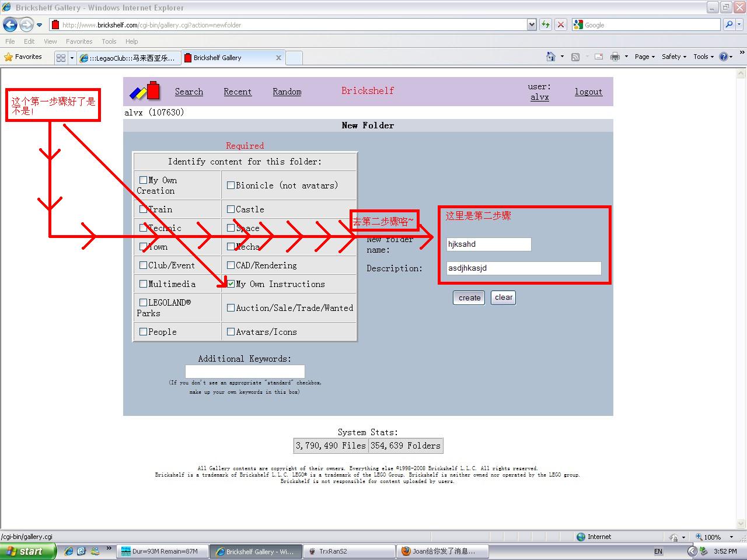The image size is (747, 560).
Task: Click the Brickshelf brick logo icon
Action: point(145,92)
